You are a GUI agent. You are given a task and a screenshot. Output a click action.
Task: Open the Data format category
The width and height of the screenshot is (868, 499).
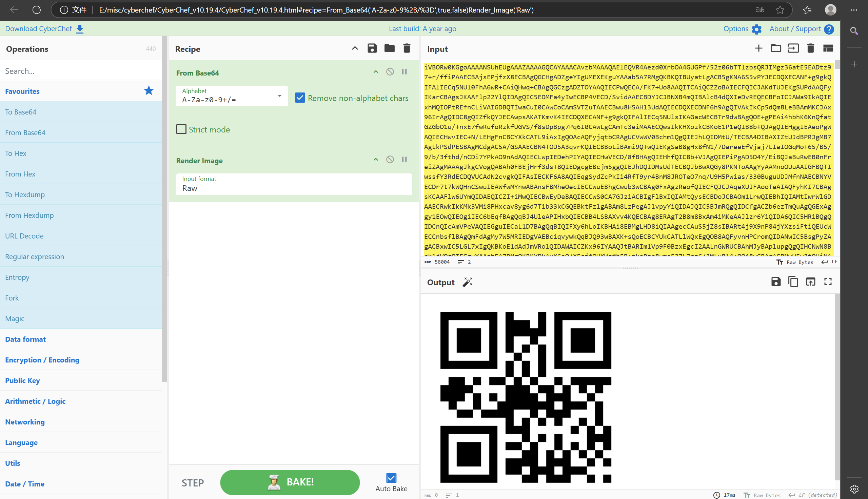[25, 339]
